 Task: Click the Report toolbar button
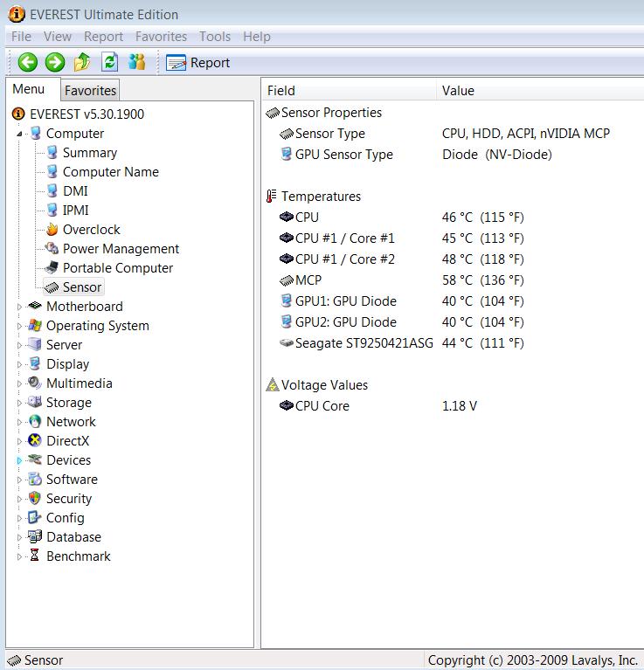(197, 63)
